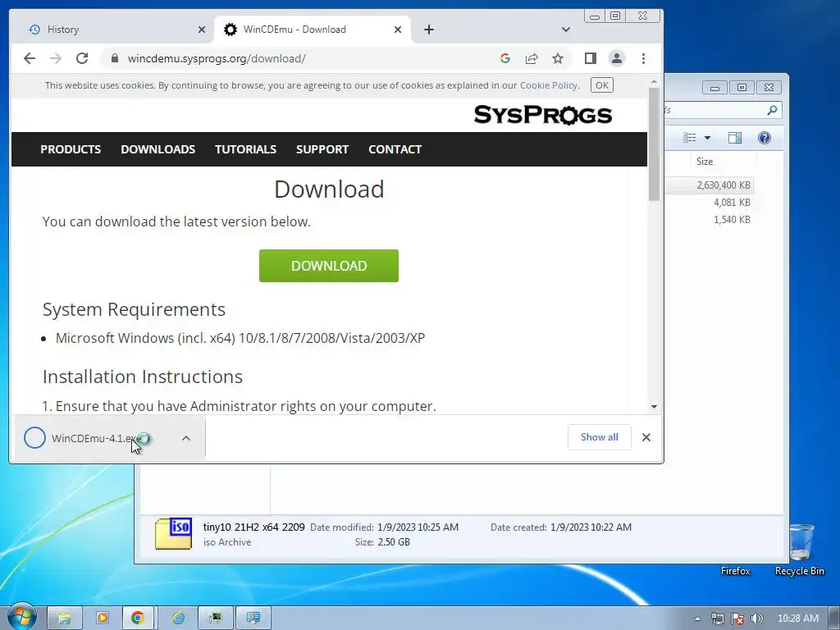
Task: Select the 1,540 KB file row
Action: click(x=710, y=220)
